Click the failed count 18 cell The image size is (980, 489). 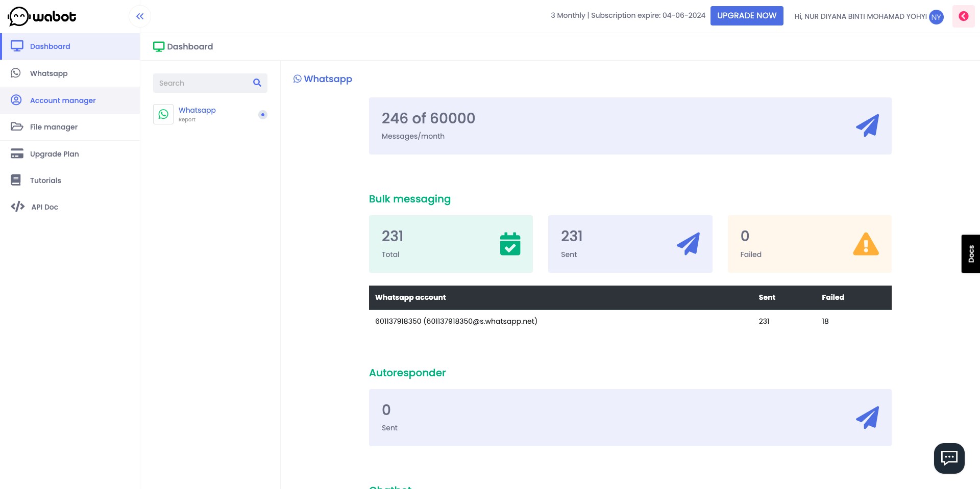(825, 321)
